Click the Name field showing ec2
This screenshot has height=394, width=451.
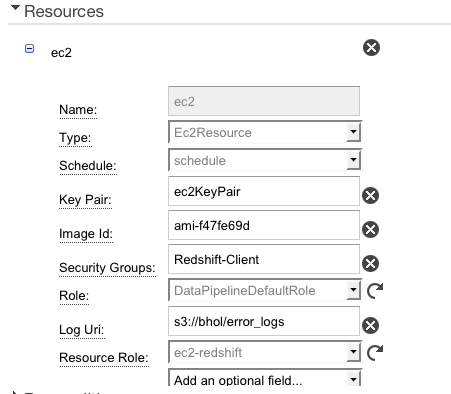tap(264, 101)
